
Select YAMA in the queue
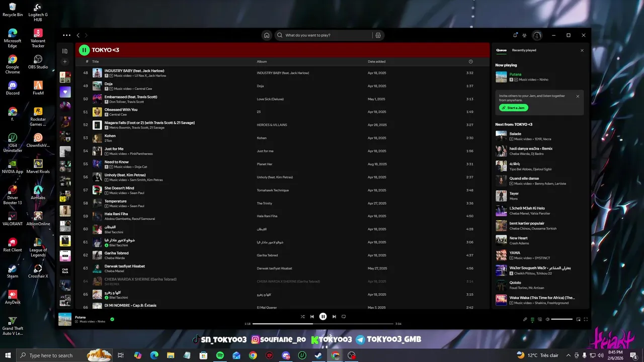540,255
